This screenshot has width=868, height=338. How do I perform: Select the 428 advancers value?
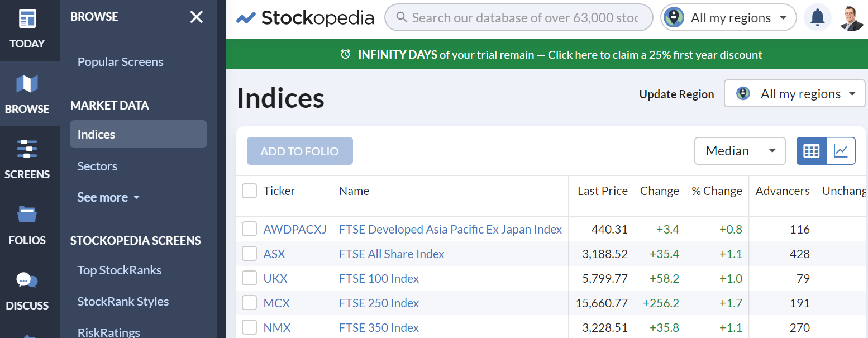(800, 254)
